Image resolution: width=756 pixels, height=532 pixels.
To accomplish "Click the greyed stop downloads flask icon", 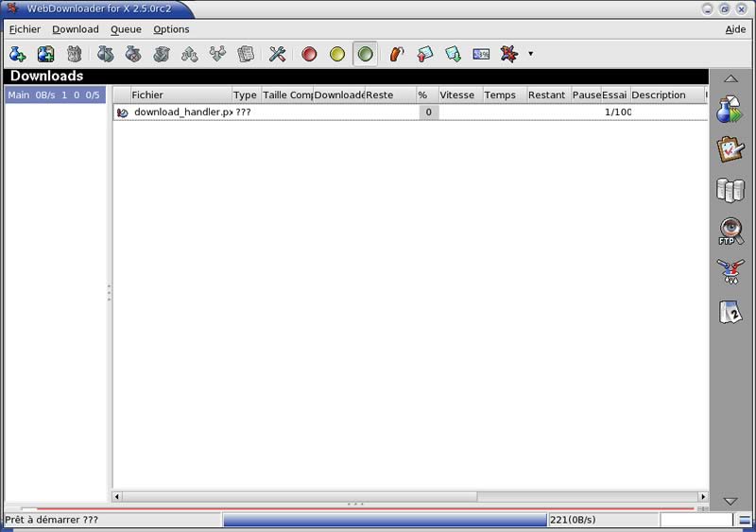I will point(133,54).
